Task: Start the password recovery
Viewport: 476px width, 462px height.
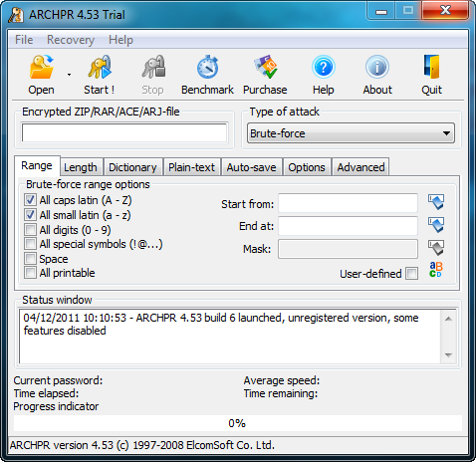Action: (99, 76)
